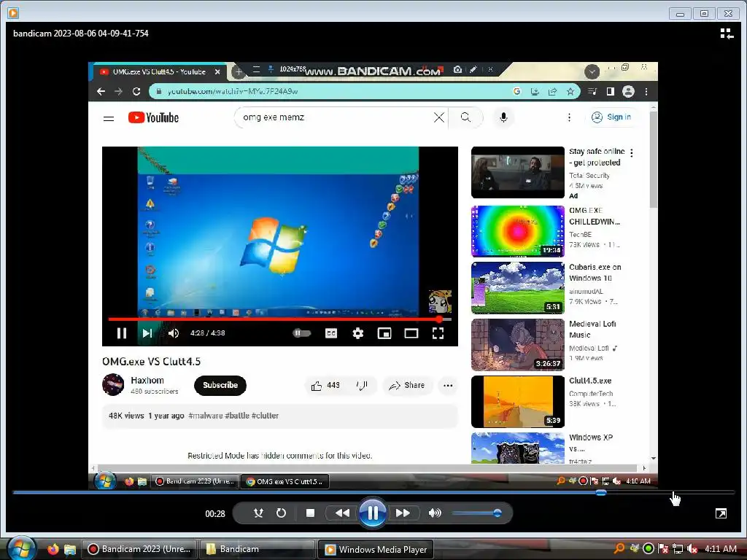
Task: Click the green circle tray icon on outer taskbar
Action: 648,548
